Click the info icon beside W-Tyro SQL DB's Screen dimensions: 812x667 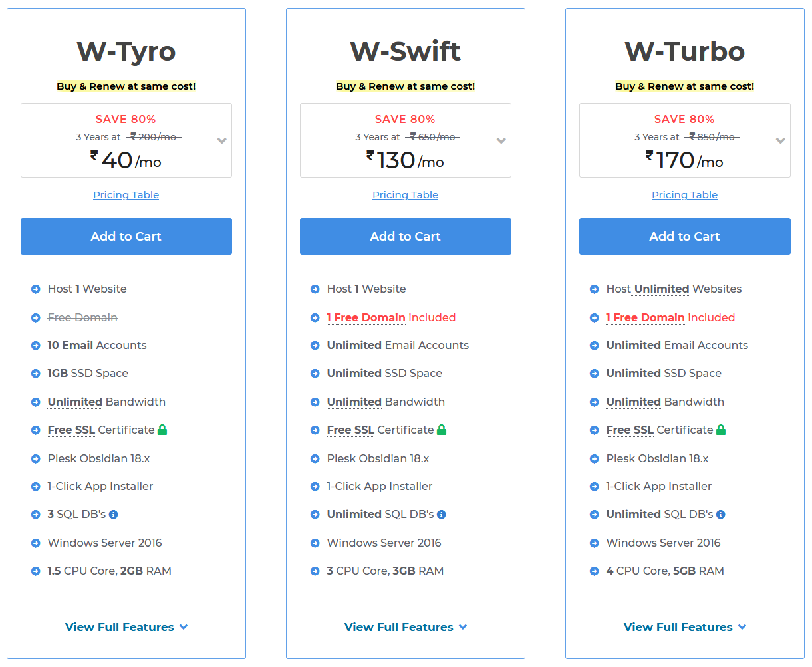[114, 515]
